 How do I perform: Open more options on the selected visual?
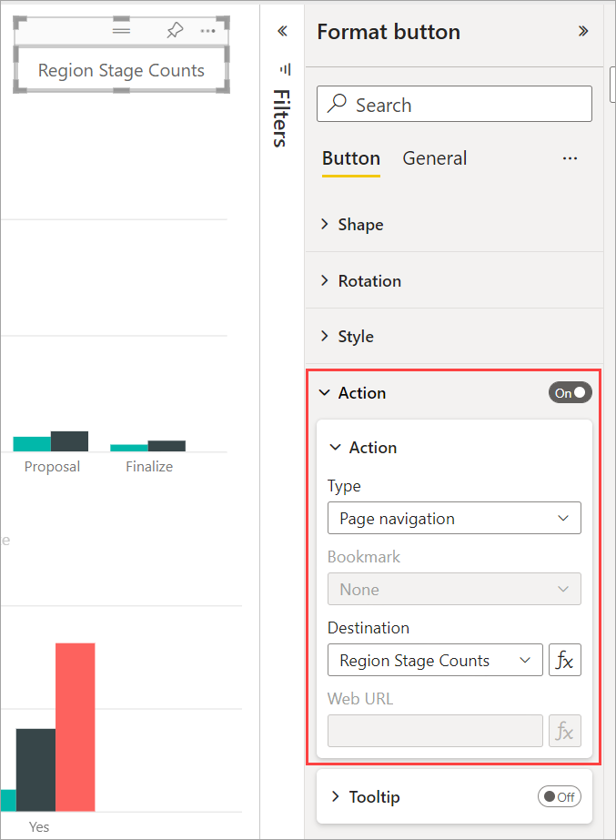pyautogui.click(x=208, y=30)
